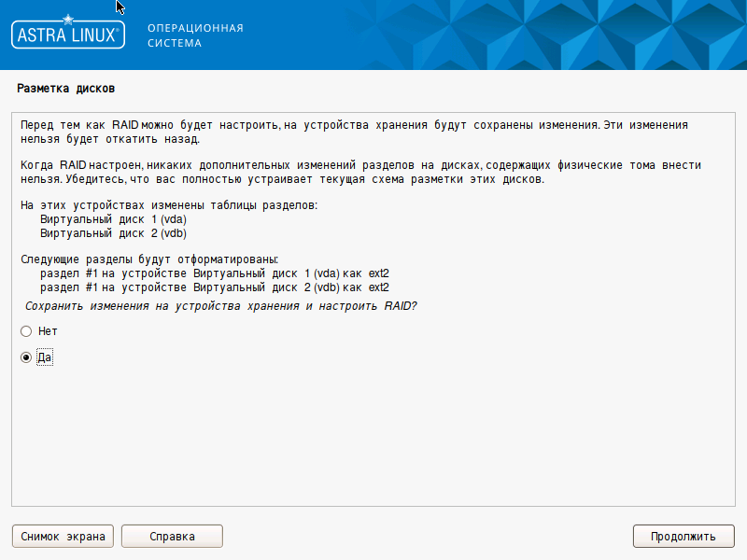Click the "Разметка дисков" page heading
The width and height of the screenshot is (747, 560).
pos(65,89)
